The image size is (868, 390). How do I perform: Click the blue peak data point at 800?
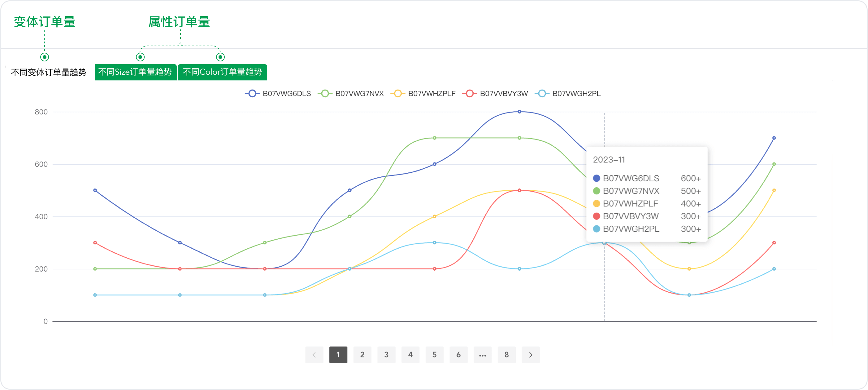519,112
